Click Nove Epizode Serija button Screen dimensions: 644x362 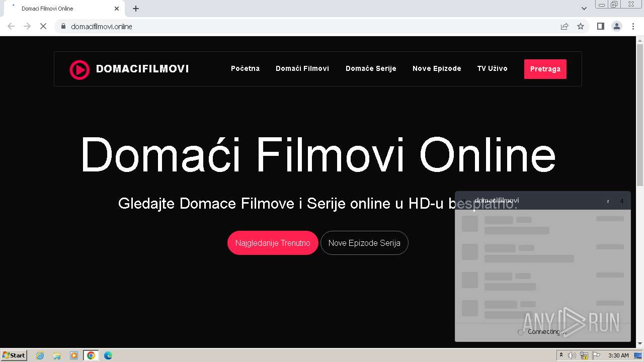(364, 243)
